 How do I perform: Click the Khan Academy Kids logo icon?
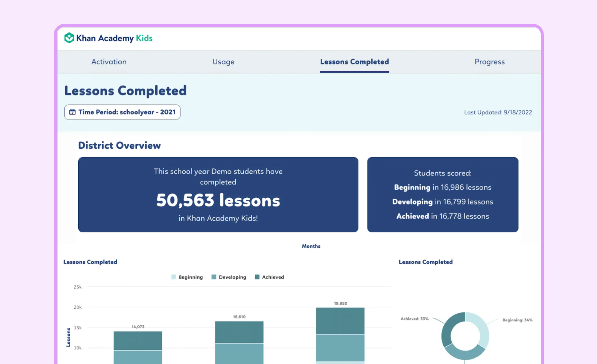point(69,38)
